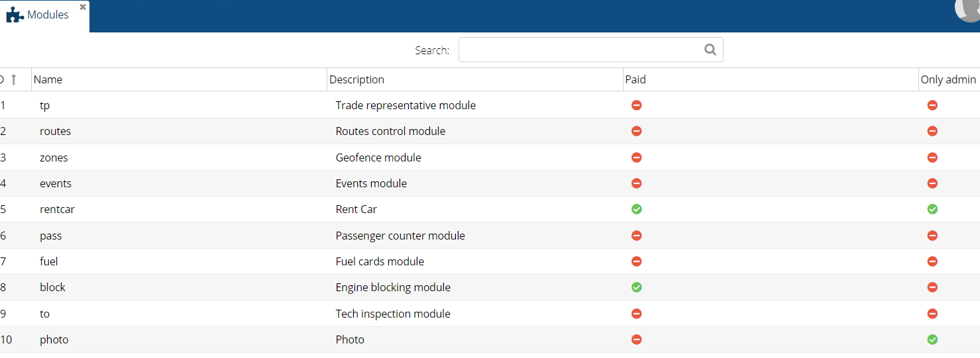This screenshot has width=980, height=358.
Task: Sort by the Paid column header
Action: pos(635,79)
